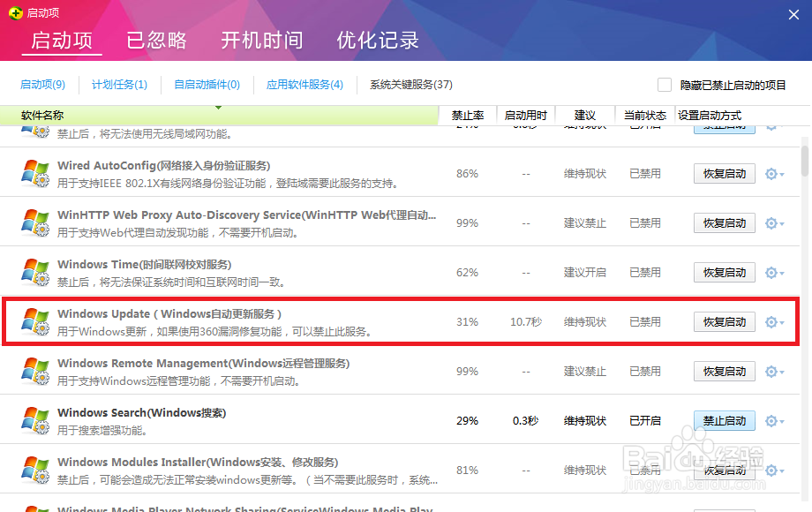Screen dimensions: 812x512
Task: Select the Windows Update service name text
Action: coord(169,313)
